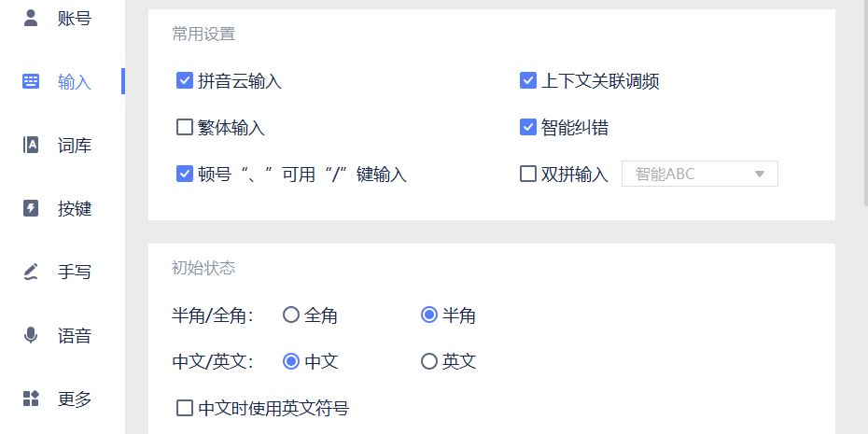Click the dictionary (词库) book icon
The image size is (868, 434).
31,145
